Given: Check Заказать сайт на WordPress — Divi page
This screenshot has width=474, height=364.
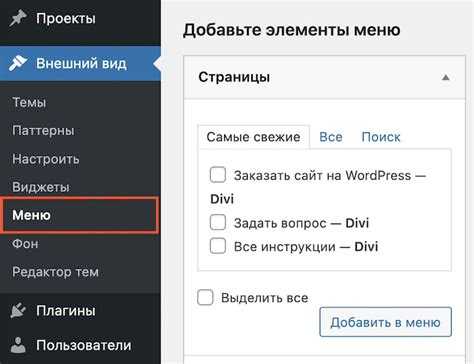Looking at the screenshot, I should [218, 175].
